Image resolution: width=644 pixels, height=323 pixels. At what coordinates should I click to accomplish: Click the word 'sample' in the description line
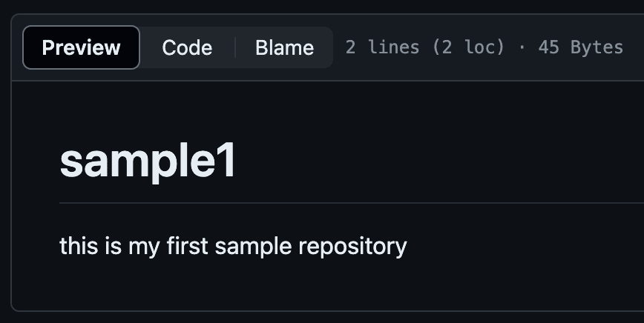pyautogui.click(x=254, y=247)
